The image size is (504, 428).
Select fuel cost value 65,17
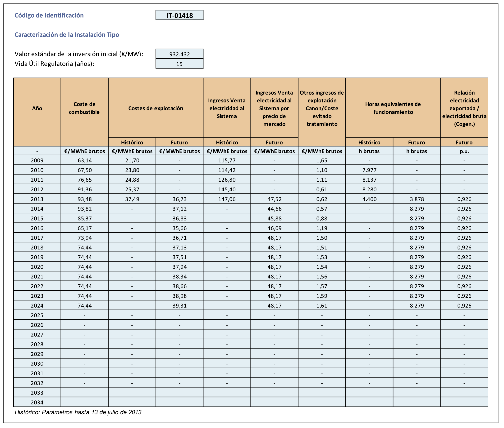[x=84, y=228]
